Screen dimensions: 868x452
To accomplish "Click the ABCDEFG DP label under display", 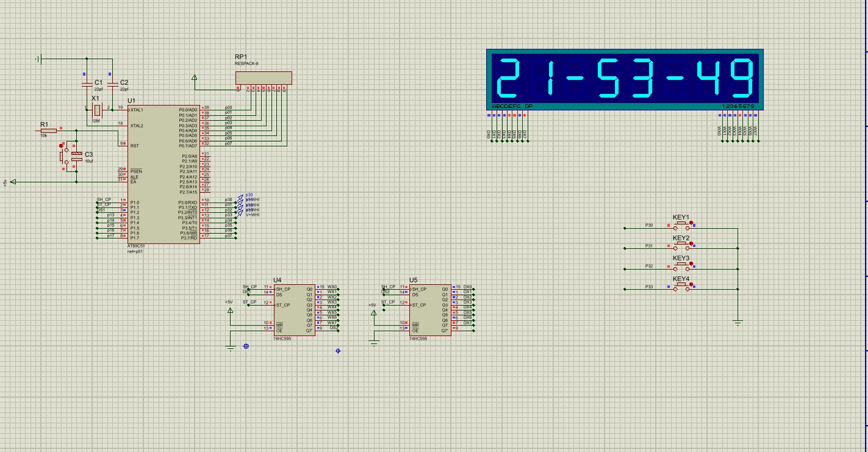I will (512, 106).
